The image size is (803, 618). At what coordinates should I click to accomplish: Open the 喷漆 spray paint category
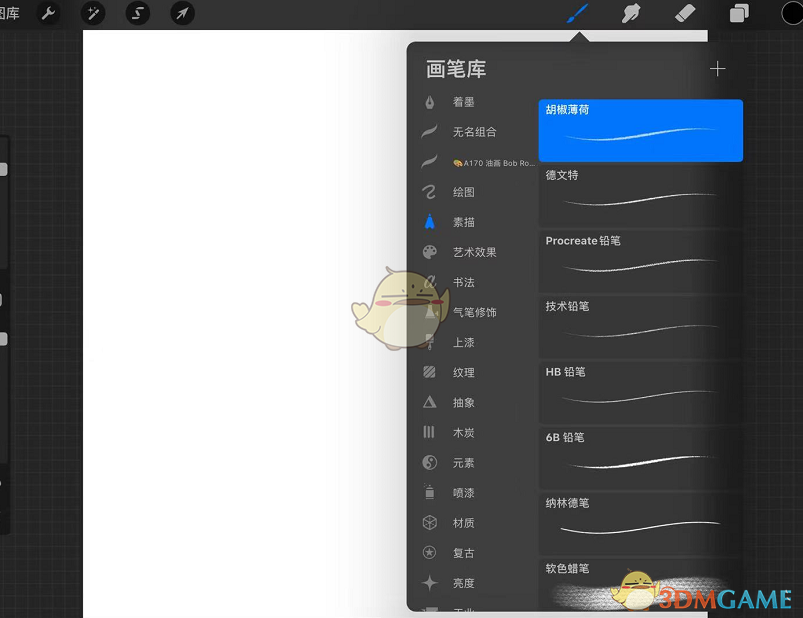point(463,492)
